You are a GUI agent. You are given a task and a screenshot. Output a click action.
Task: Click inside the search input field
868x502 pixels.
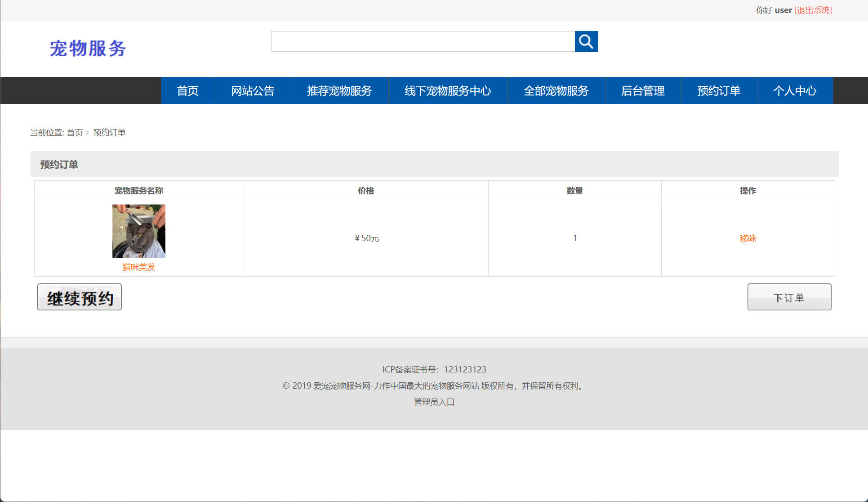[x=423, y=41]
